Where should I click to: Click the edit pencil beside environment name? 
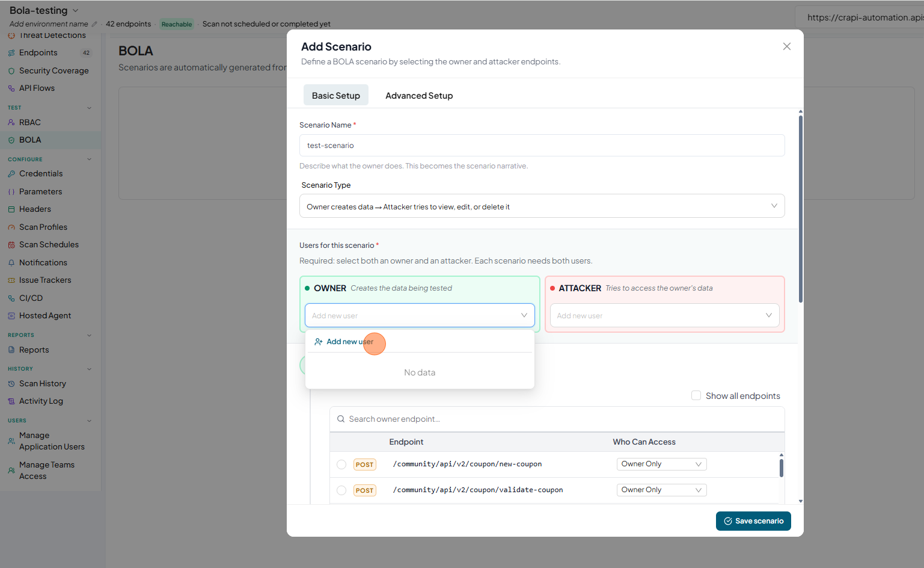(x=94, y=24)
